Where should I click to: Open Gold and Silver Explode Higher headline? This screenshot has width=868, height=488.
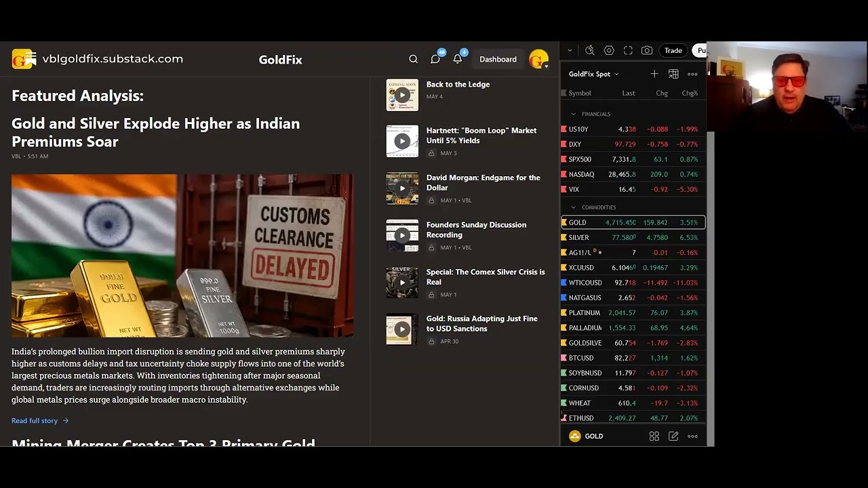[x=155, y=132]
